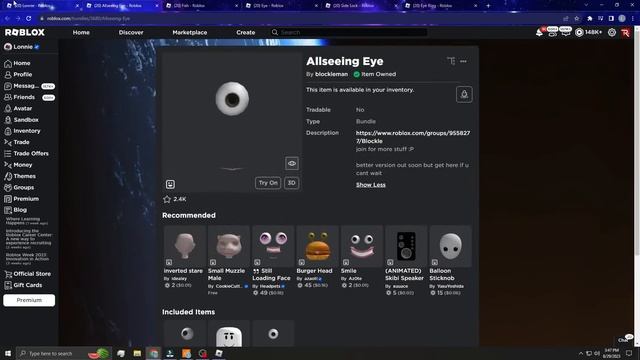Open the Windows Start menu
640x360 pixels.
point(7,353)
